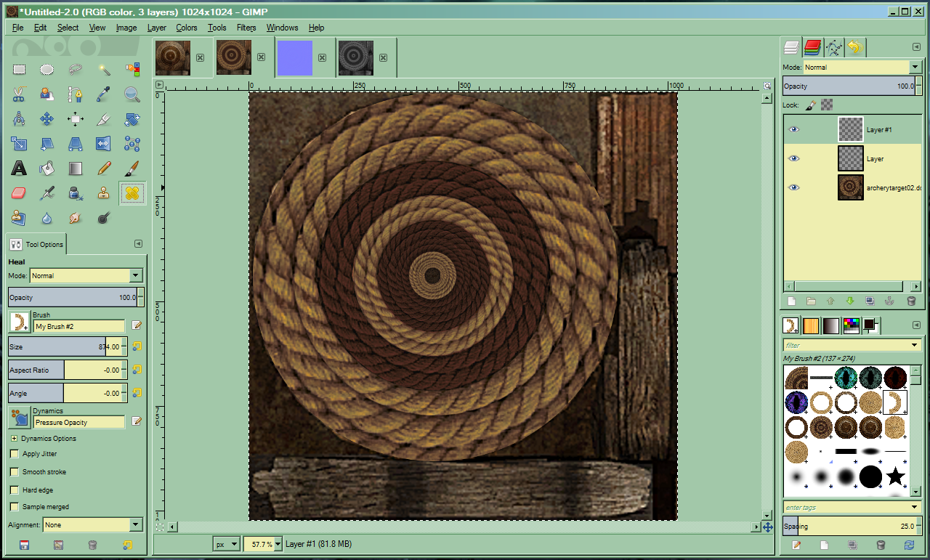The image size is (930, 560).
Task: Select the Heal tool
Action: click(x=133, y=193)
